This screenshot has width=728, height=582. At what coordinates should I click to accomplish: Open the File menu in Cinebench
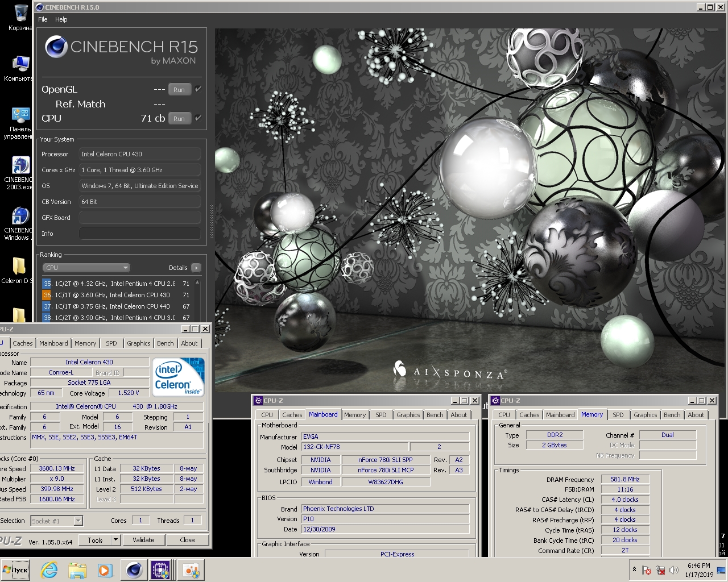click(x=43, y=19)
